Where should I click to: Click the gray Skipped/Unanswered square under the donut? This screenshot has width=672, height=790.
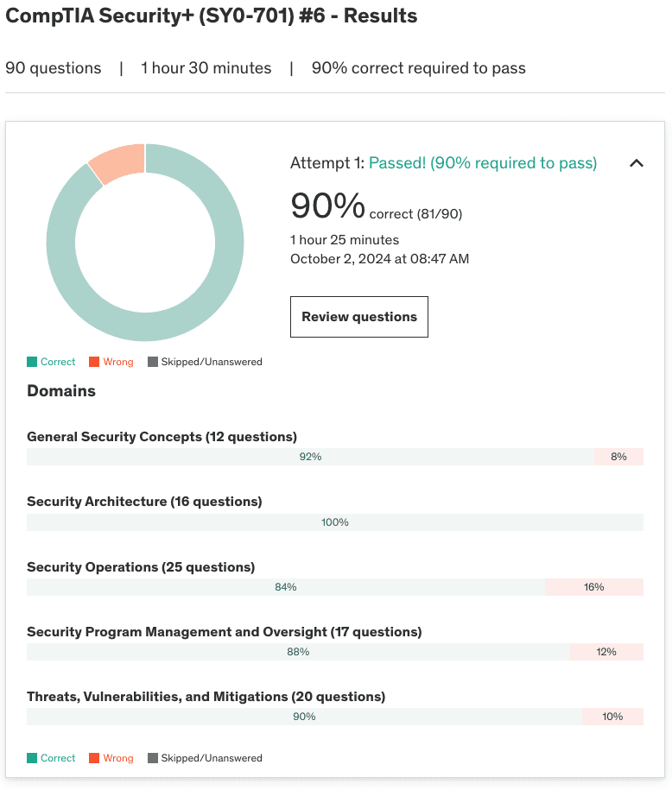[153, 362]
